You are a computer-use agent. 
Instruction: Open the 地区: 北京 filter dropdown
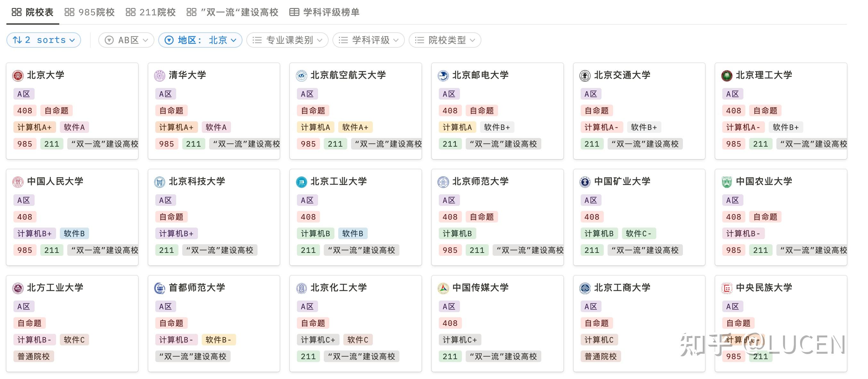click(x=200, y=40)
